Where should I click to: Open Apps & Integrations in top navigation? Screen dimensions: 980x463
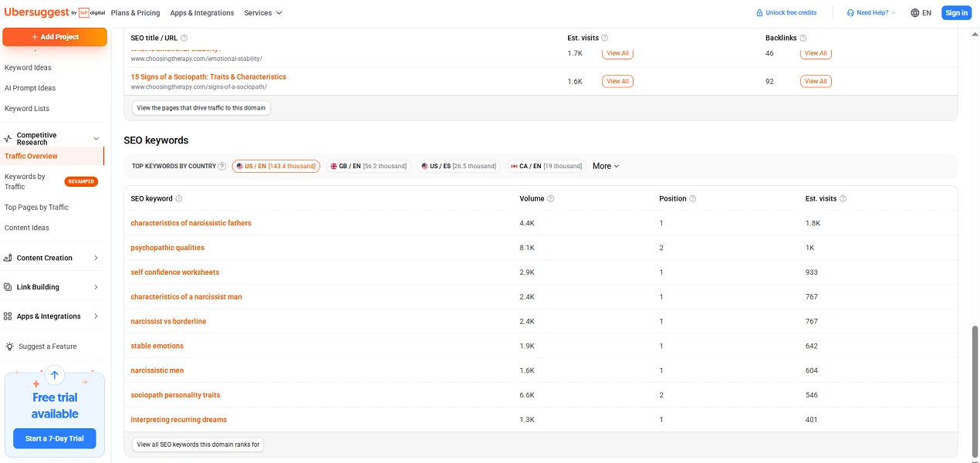click(x=202, y=12)
